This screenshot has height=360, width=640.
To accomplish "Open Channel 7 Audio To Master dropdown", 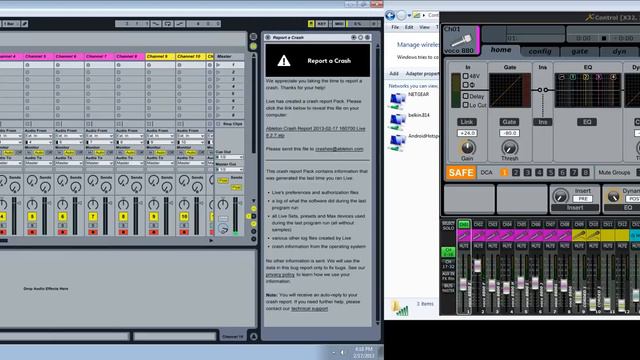I will click(x=99, y=163).
